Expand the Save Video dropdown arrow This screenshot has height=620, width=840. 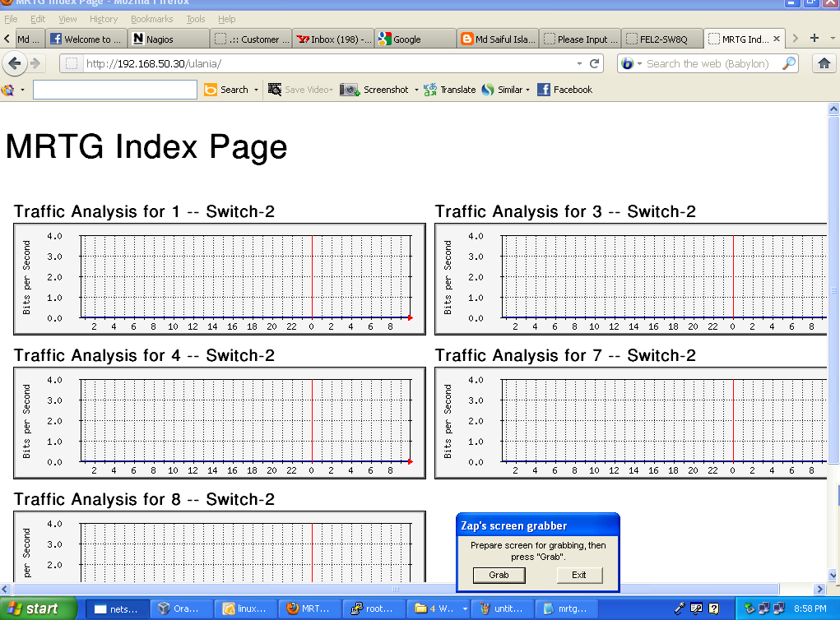pyautogui.click(x=331, y=90)
